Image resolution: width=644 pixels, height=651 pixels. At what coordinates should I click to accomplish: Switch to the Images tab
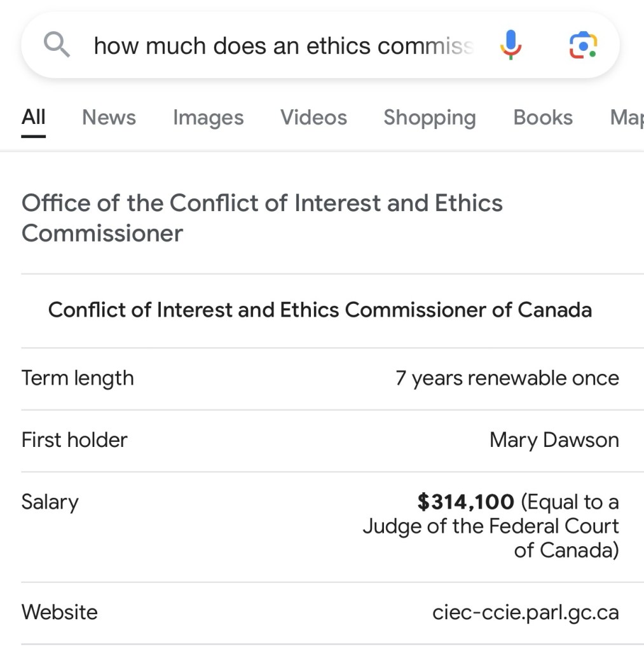pyautogui.click(x=208, y=118)
